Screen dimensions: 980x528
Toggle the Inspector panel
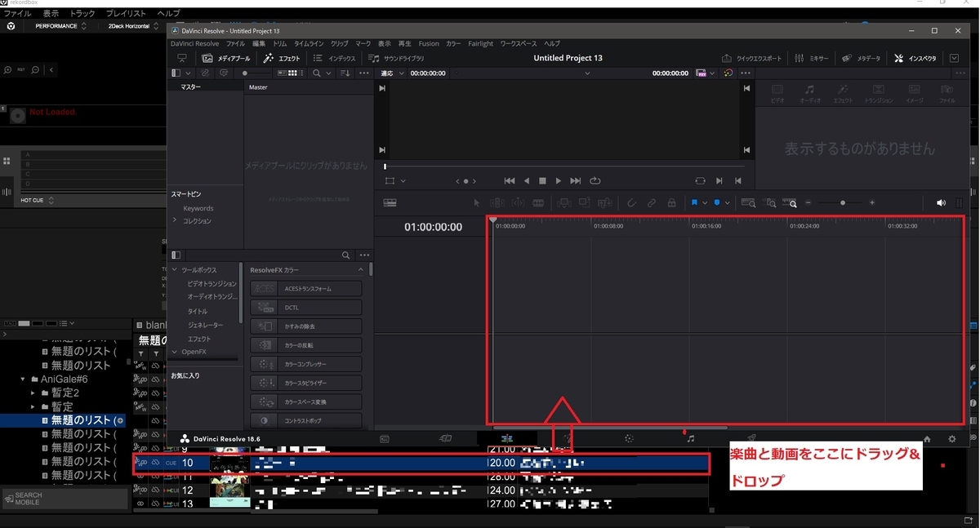tap(915, 59)
